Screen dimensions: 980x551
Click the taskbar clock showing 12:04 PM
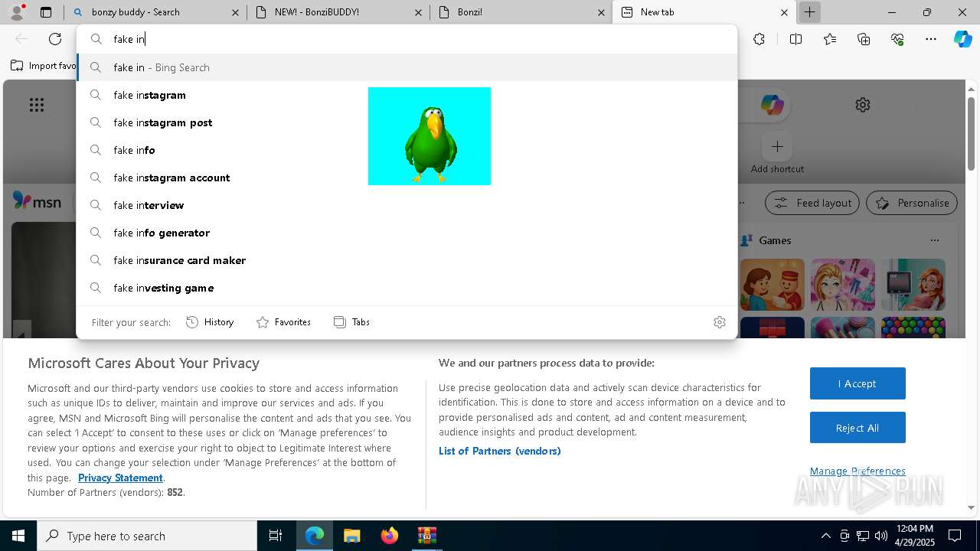click(914, 536)
